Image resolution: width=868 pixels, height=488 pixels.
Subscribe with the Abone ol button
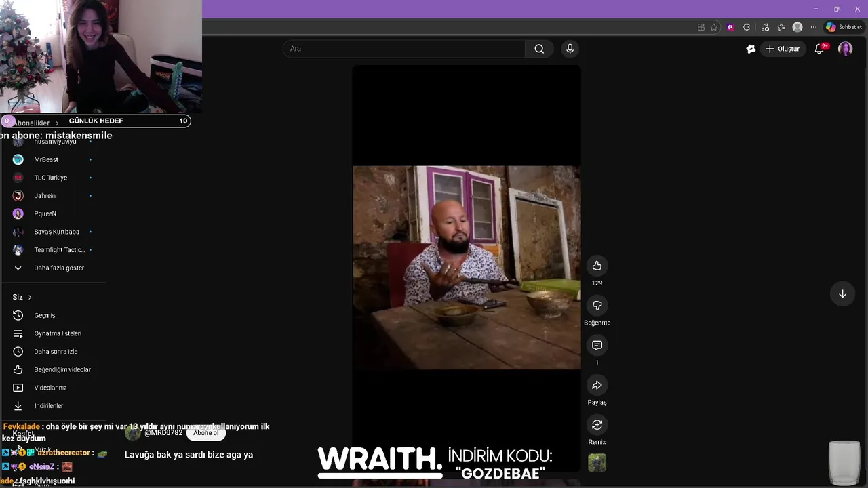click(x=206, y=433)
